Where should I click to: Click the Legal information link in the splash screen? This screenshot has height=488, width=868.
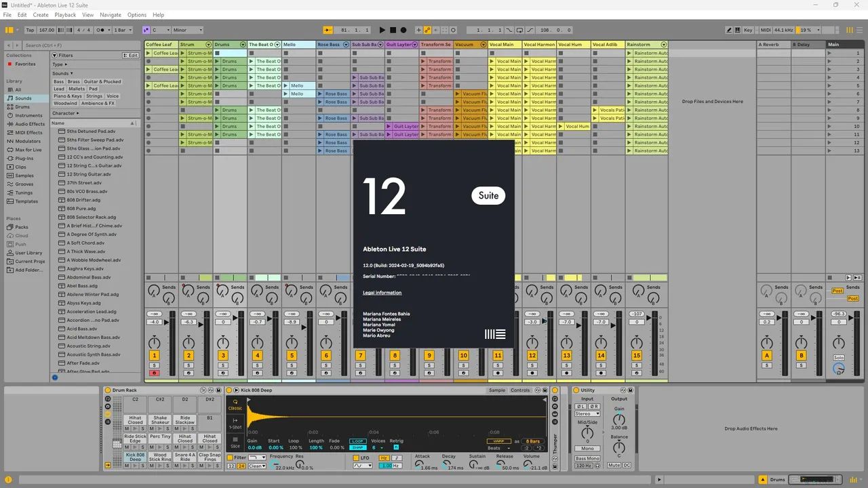pos(382,292)
